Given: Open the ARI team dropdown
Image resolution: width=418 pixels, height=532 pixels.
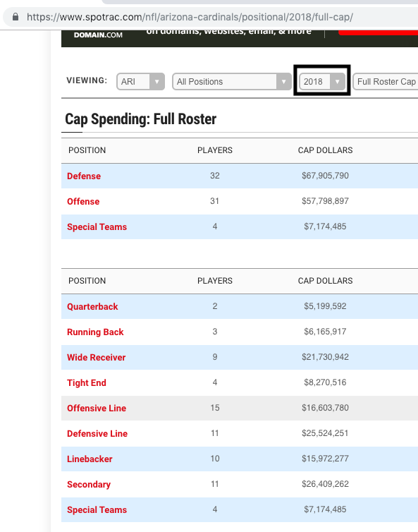Looking at the screenshot, I should click(x=141, y=81).
